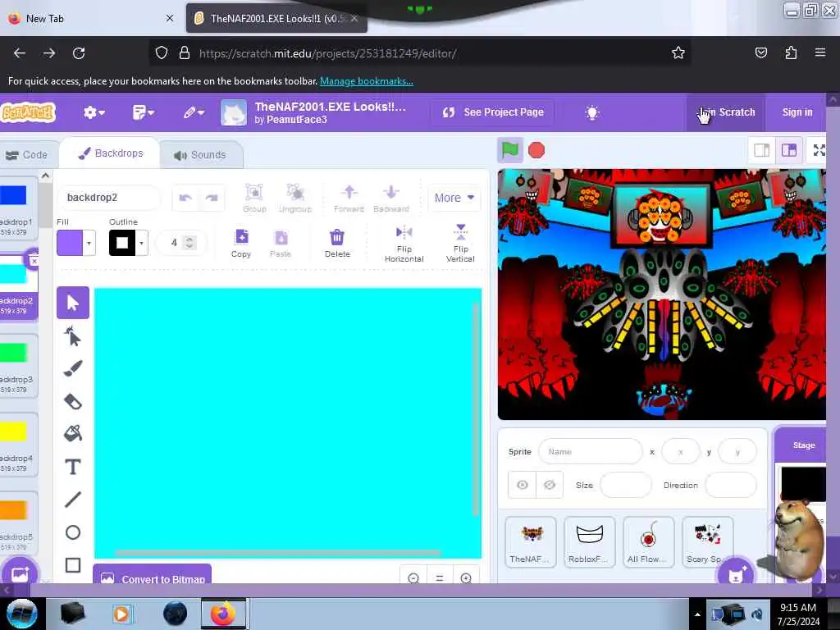The height and width of the screenshot is (630, 840).
Task: Click the Undo arrow
Action: (x=185, y=199)
